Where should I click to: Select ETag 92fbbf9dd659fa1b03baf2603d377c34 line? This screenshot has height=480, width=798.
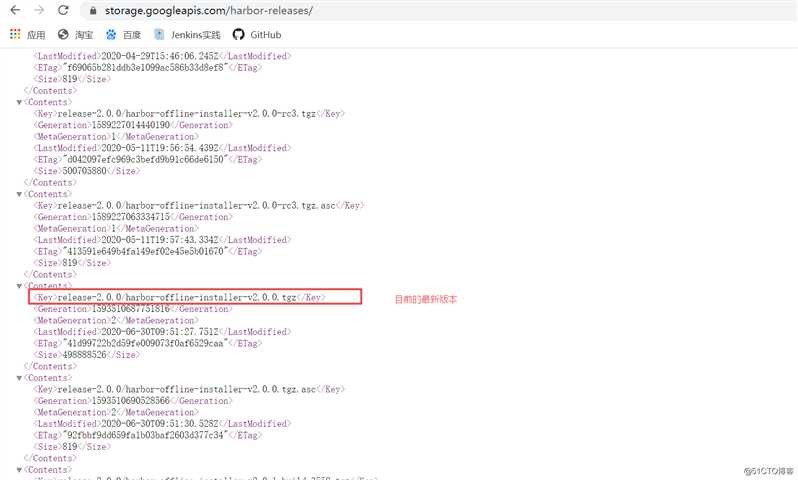[x=148, y=436]
